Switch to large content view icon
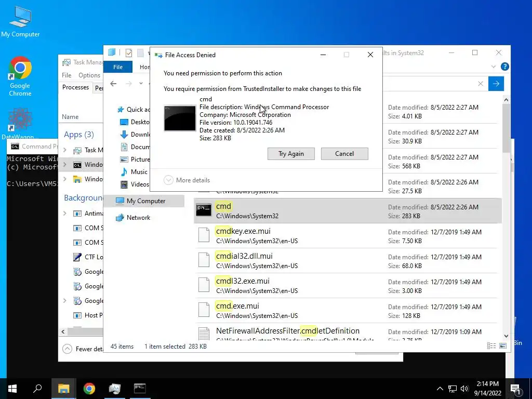 [503, 345]
